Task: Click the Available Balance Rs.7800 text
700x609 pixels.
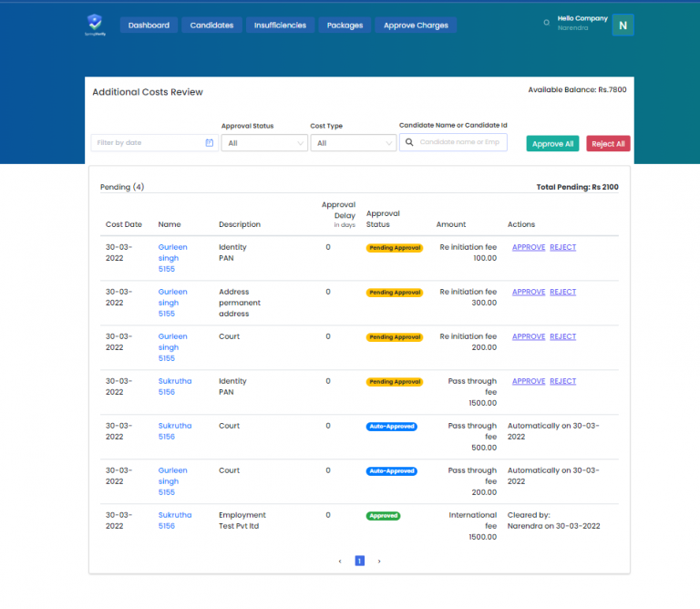Action: (577, 89)
